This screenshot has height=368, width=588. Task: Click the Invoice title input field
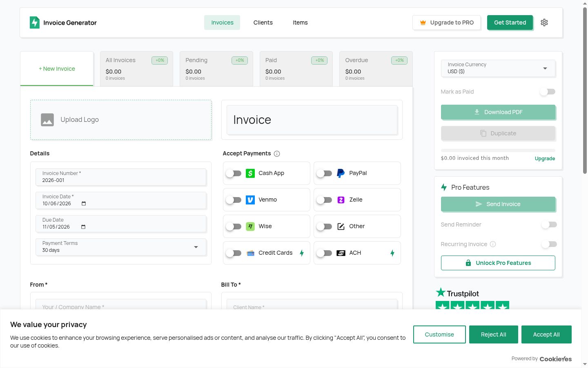tap(312, 120)
